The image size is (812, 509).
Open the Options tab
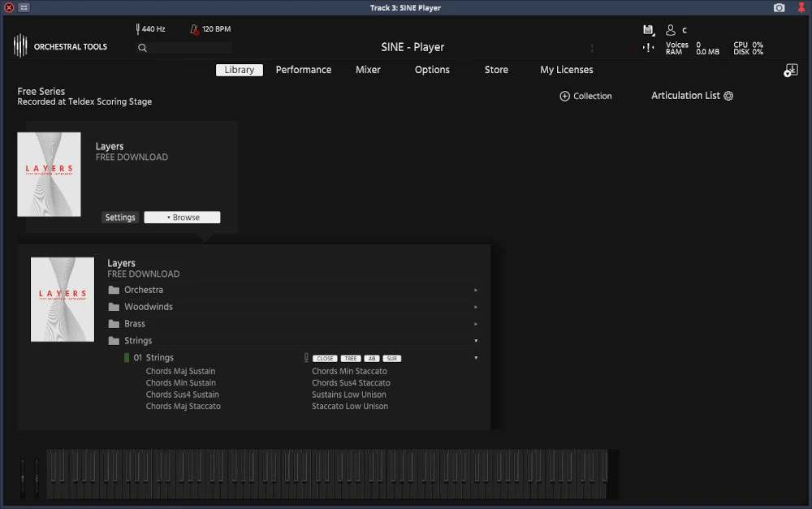pyautogui.click(x=432, y=70)
